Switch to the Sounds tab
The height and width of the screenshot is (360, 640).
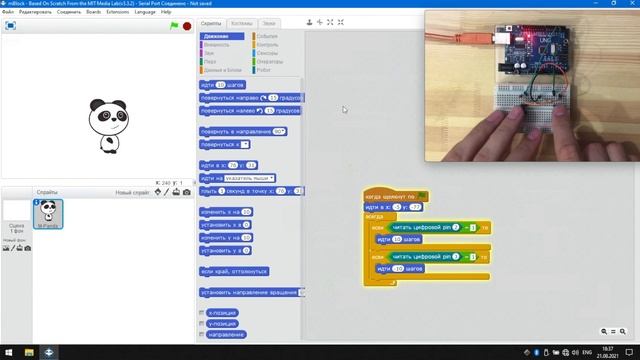click(269, 24)
